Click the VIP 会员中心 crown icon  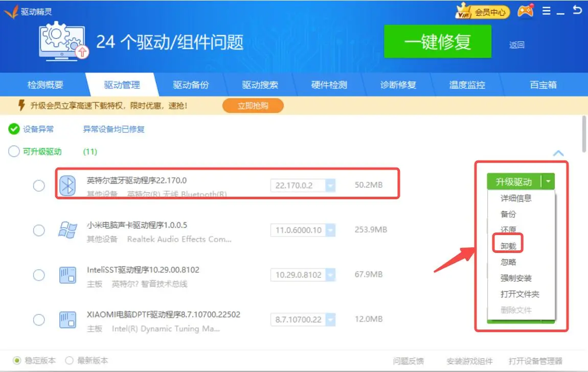click(x=463, y=12)
